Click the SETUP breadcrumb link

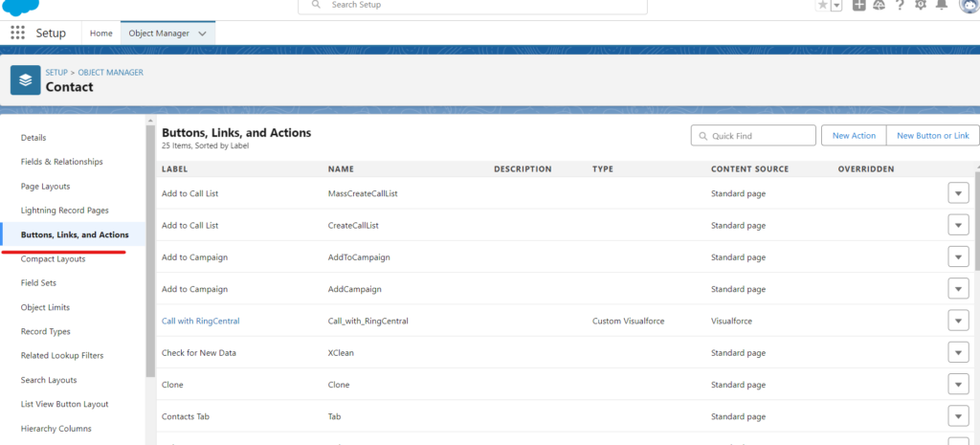[56, 73]
